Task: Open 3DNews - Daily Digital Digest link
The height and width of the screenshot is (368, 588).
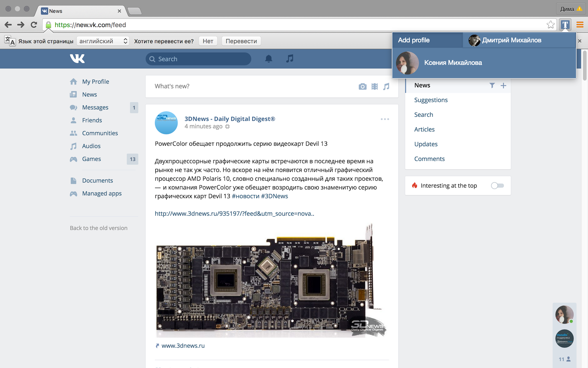Action: 230,119
